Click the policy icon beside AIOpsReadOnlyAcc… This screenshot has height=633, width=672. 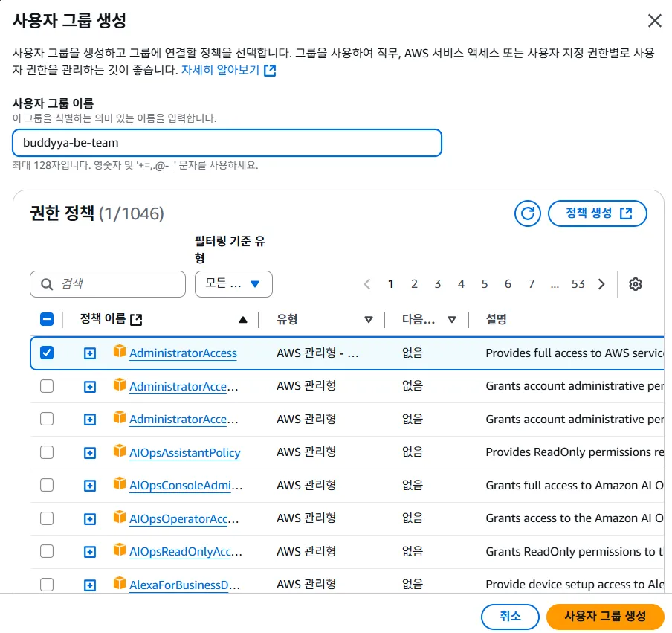[x=120, y=550]
